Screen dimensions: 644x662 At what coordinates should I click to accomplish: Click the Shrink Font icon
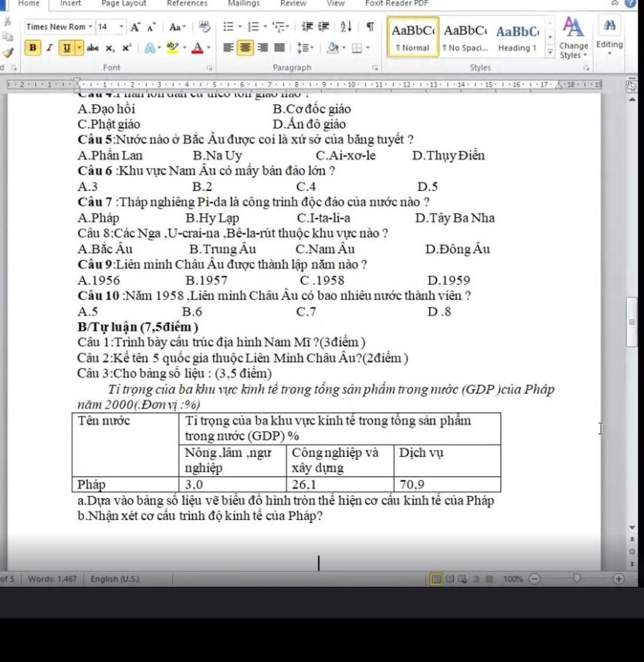[152, 28]
